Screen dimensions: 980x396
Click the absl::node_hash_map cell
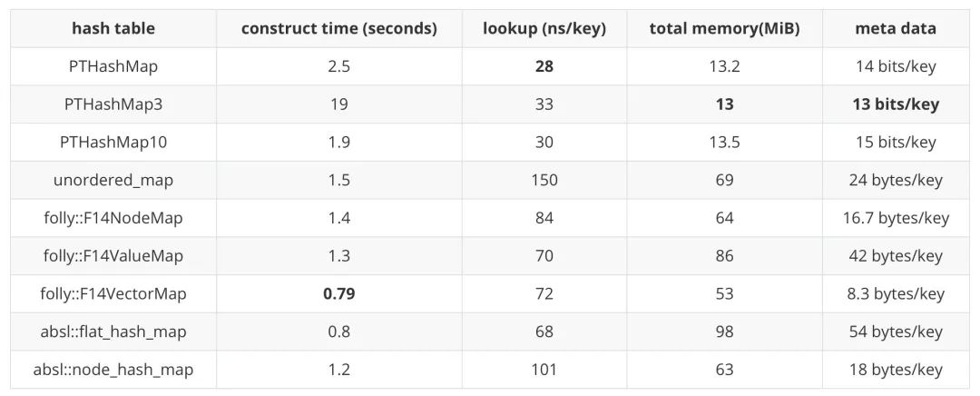point(113,370)
